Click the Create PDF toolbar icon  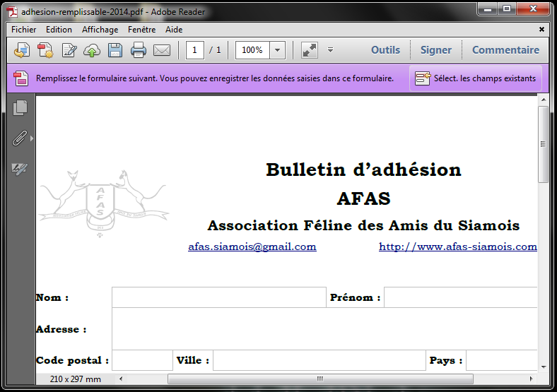click(x=45, y=50)
